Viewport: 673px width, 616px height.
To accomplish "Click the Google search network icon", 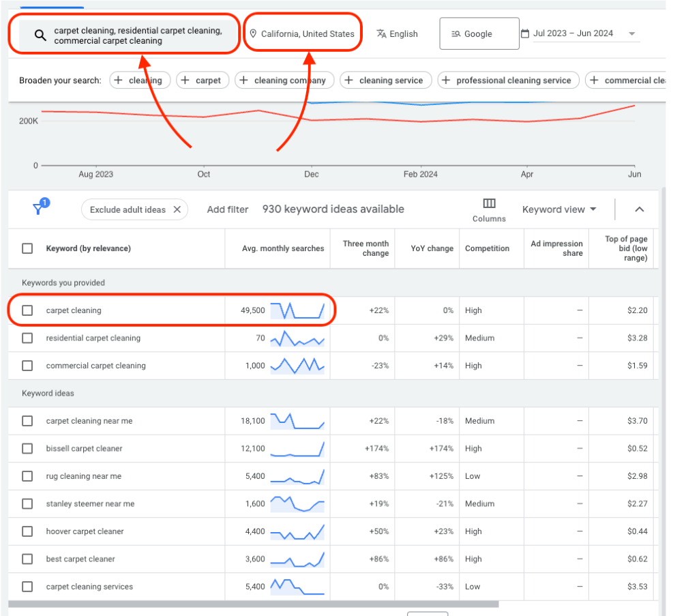I will coord(456,34).
